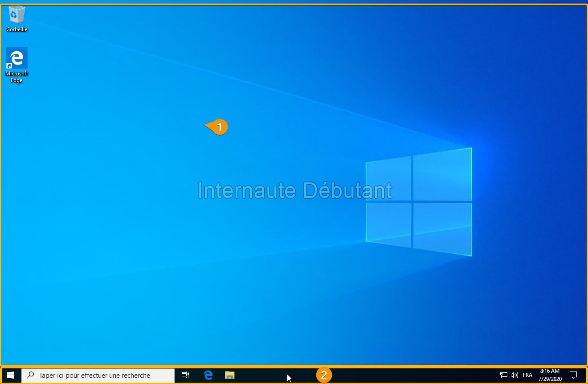Open Task View from the taskbar

click(185, 375)
